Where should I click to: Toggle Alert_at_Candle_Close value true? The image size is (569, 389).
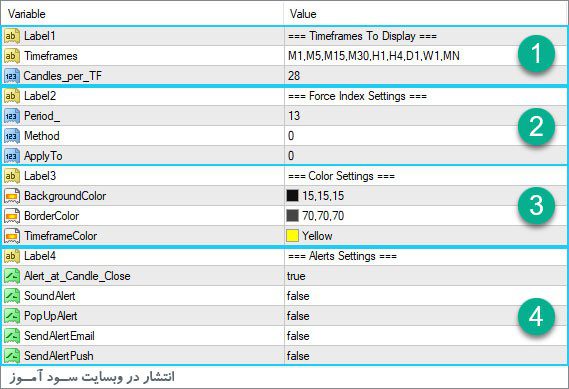coord(296,276)
